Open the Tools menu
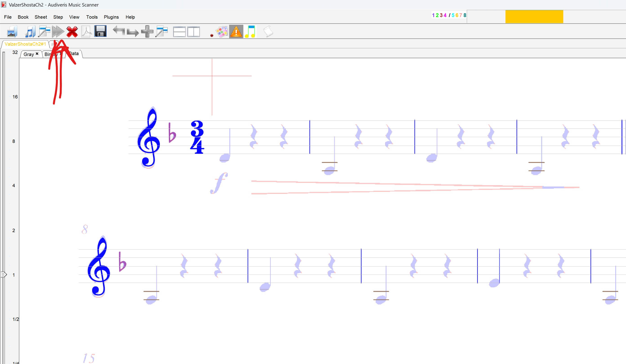626x364 pixels. pyautogui.click(x=92, y=17)
